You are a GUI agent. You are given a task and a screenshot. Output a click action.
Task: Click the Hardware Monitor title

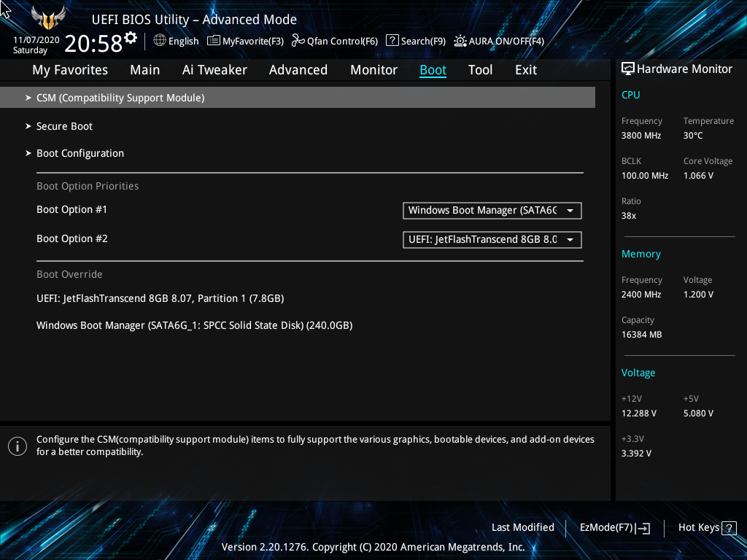pos(684,69)
